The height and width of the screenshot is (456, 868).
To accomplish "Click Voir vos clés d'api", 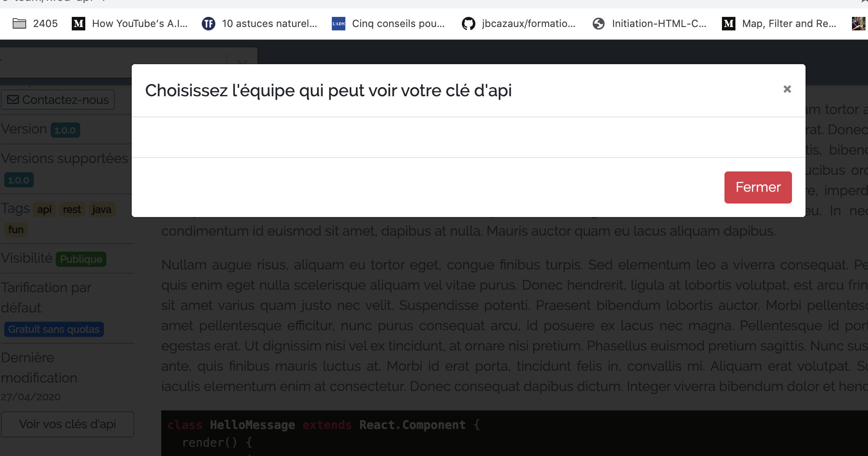I will pos(68,424).
